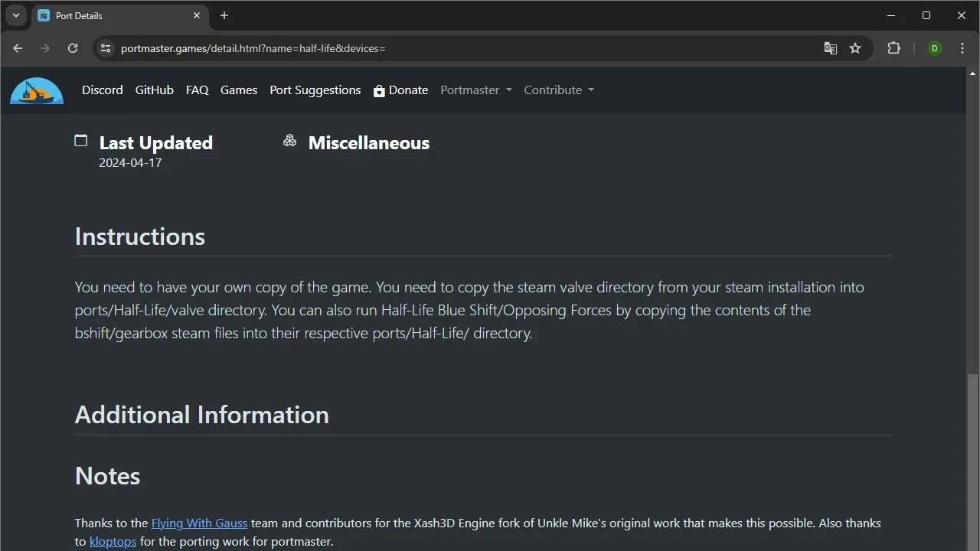Screen dimensions: 980x551
Task: Open the FAQ nav link
Action: pos(197,90)
